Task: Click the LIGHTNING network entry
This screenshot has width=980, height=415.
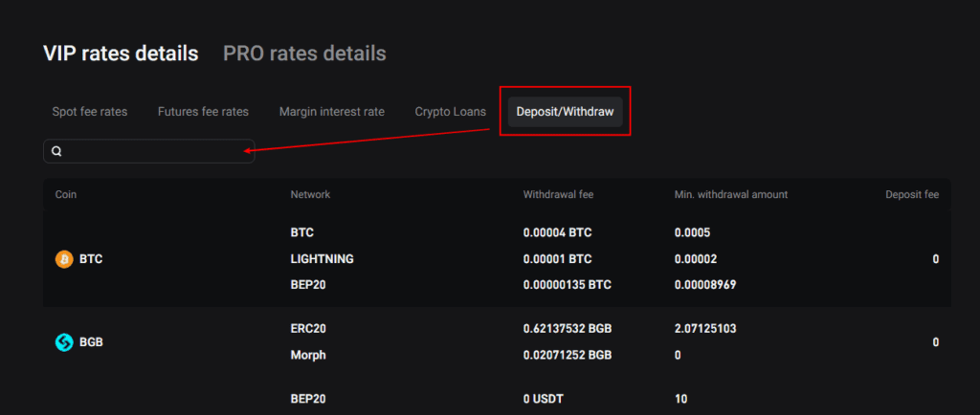Action: click(x=322, y=259)
